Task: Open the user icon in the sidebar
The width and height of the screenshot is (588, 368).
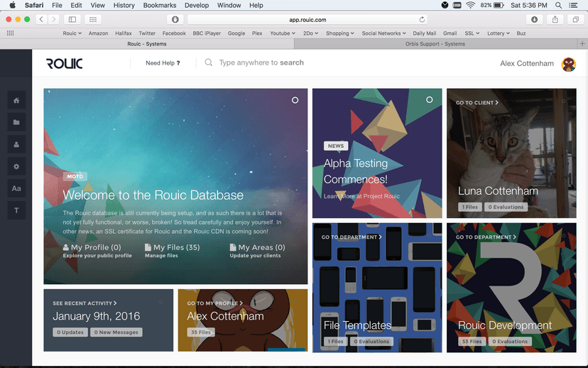Action: [x=16, y=144]
